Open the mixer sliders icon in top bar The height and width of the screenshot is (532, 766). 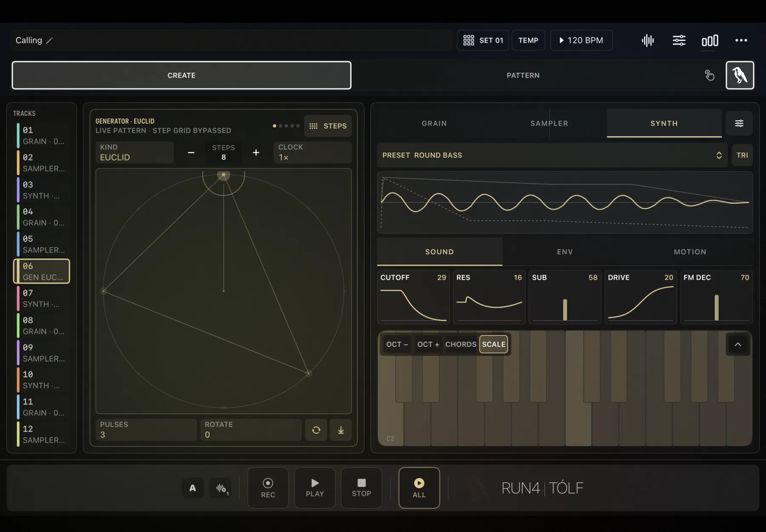679,40
